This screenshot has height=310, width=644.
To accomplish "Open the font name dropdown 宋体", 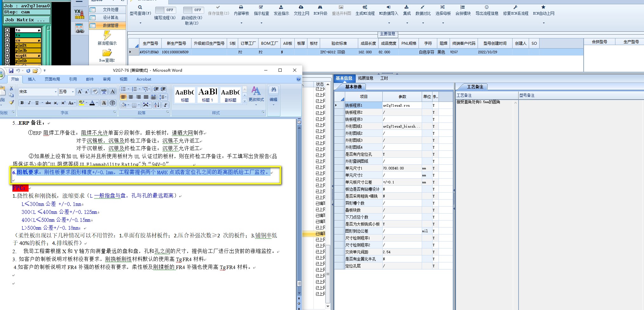I will (55, 92).
